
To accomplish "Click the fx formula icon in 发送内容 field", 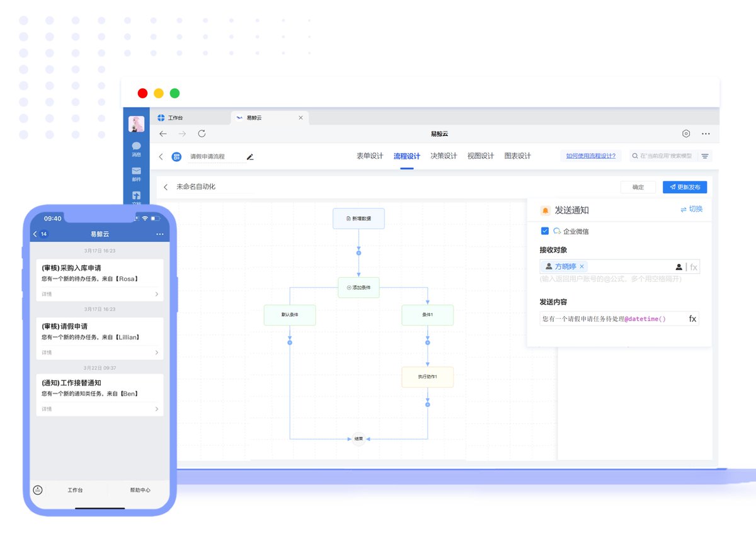I will click(x=692, y=319).
